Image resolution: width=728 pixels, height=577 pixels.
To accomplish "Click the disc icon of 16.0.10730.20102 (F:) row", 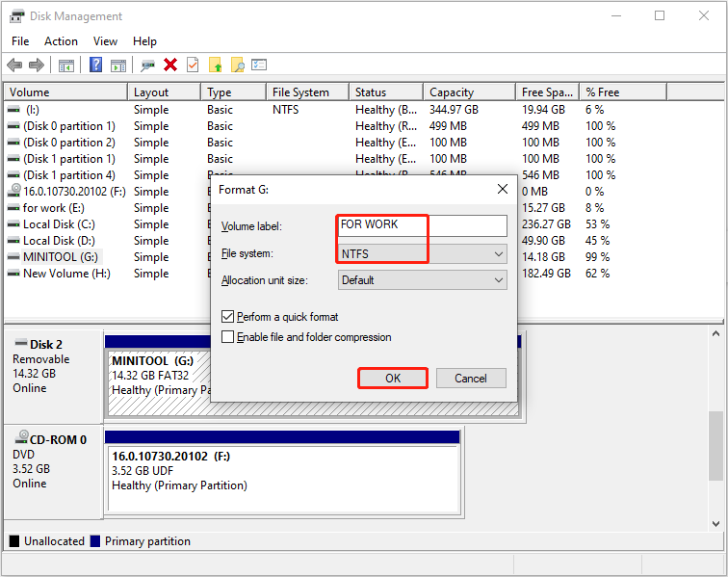I will tap(14, 190).
